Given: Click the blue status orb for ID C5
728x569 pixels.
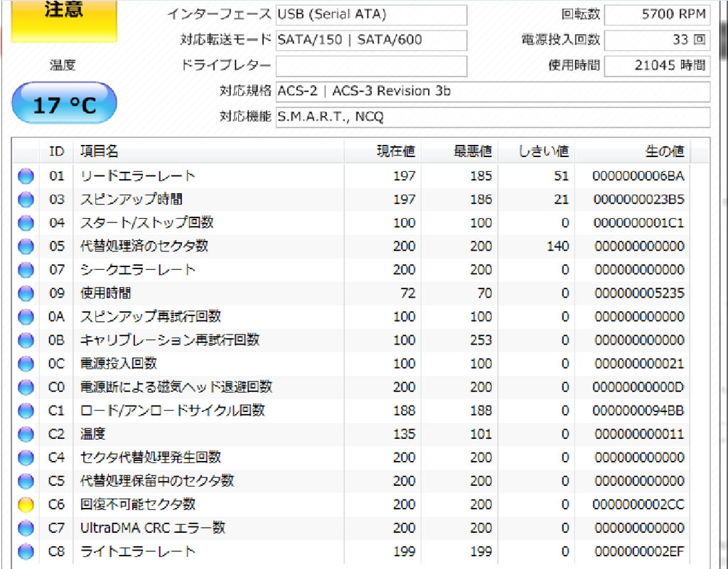Looking at the screenshot, I should pos(26,481).
